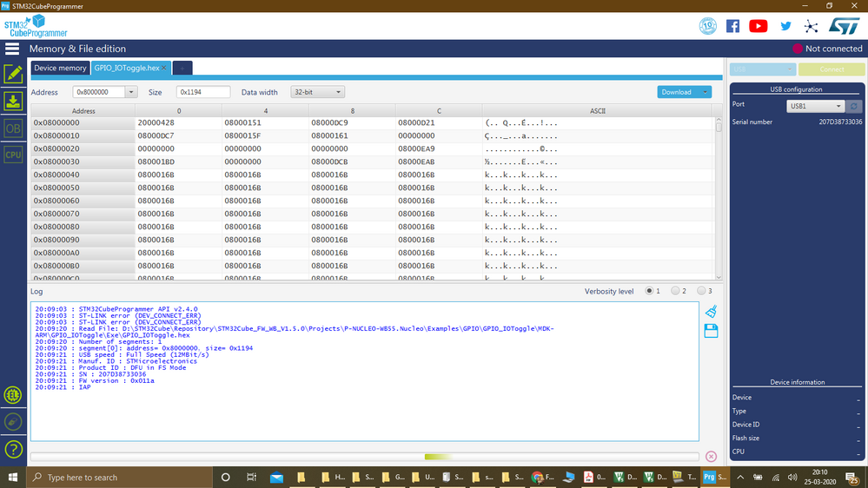
Task: Save the log with floppy disk icon
Action: pos(712,331)
